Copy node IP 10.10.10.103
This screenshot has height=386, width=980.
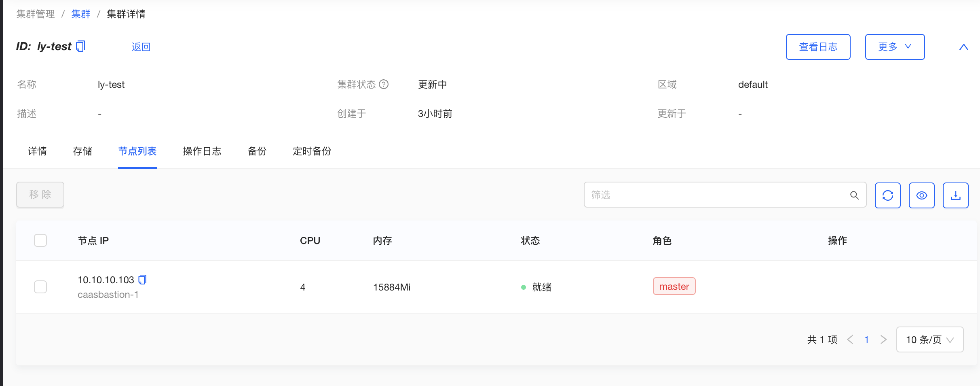tap(142, 280)
